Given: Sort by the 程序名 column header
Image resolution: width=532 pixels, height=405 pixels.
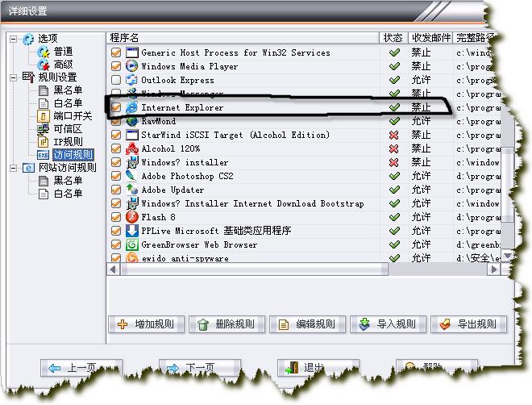Looking at the screenshot, I should tap(243, 38).
